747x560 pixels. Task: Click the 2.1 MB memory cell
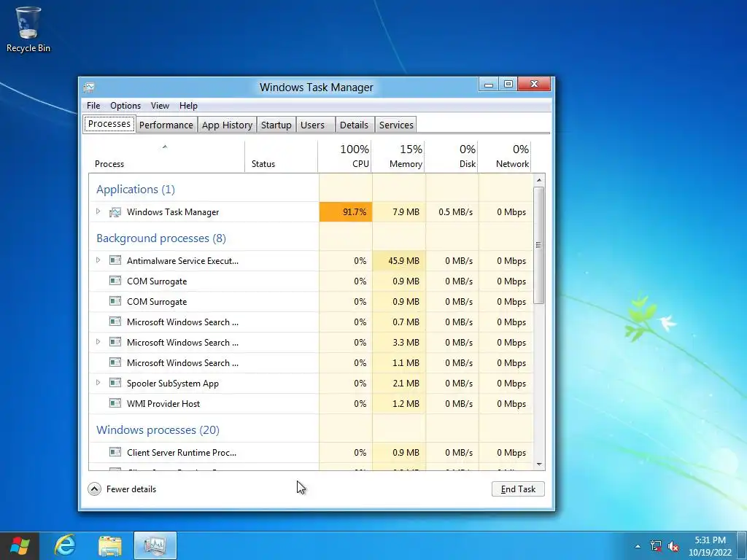pyautogui.click(x=399, y=384)
